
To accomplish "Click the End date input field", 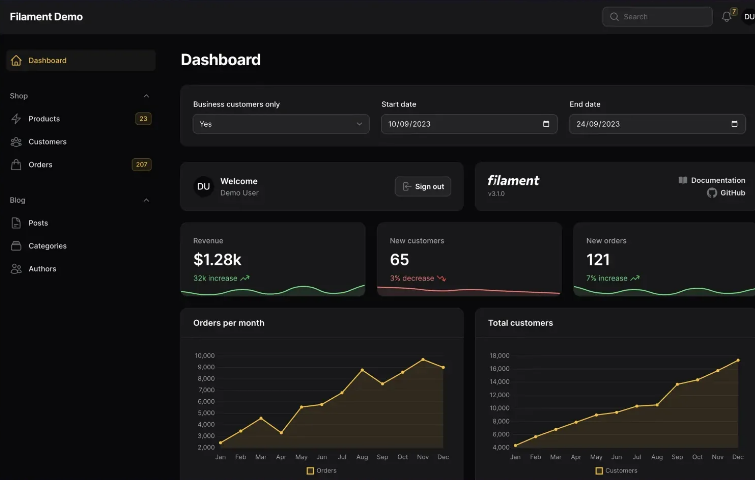I will (657, 124).
